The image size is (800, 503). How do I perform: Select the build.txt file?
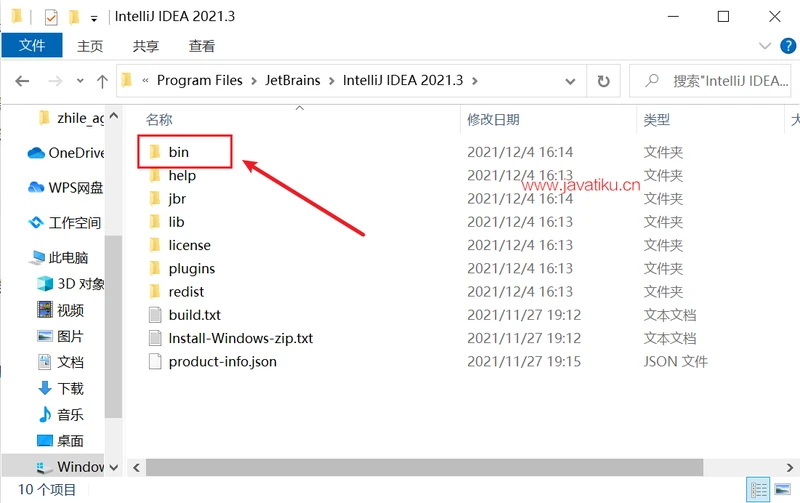click(x=194, y=315)
